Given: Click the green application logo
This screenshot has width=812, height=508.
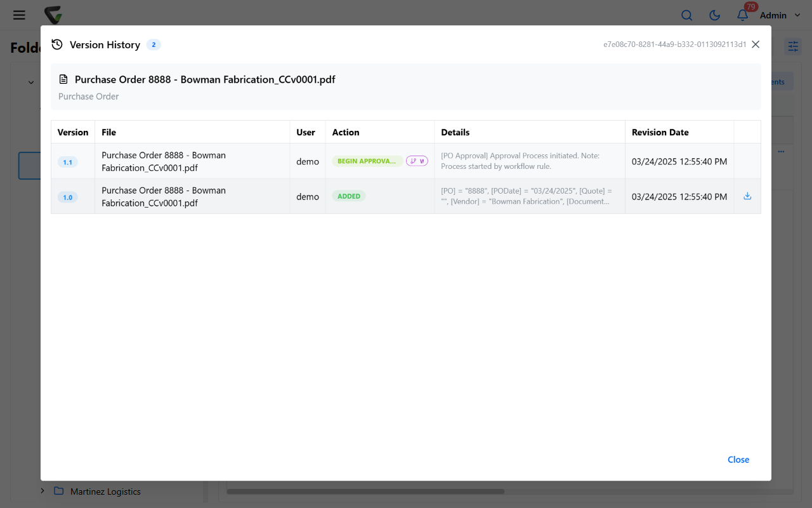Looking at the screenshot, I should [53, 15].
